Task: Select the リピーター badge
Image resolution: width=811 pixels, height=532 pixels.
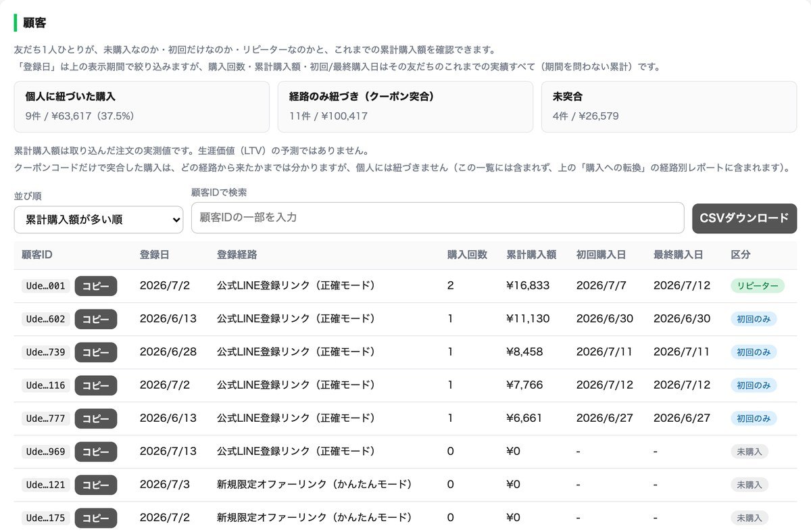Action: (x=758, y=286)
